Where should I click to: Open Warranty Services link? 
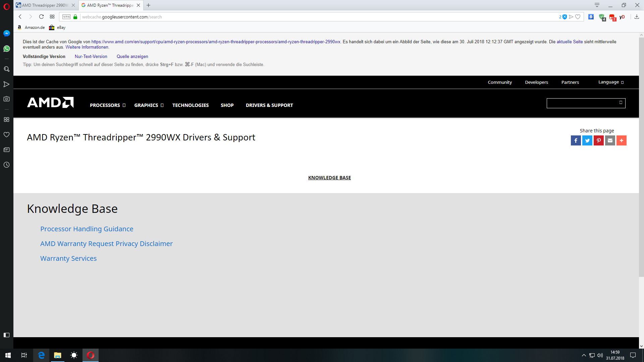tap(68, 258)
